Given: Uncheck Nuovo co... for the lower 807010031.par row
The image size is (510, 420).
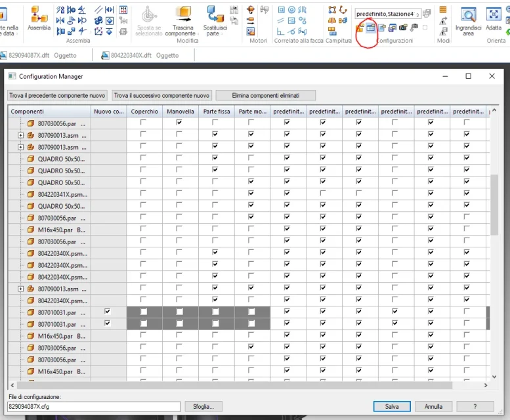Looking at the screenshot, I should click(108, 323).
